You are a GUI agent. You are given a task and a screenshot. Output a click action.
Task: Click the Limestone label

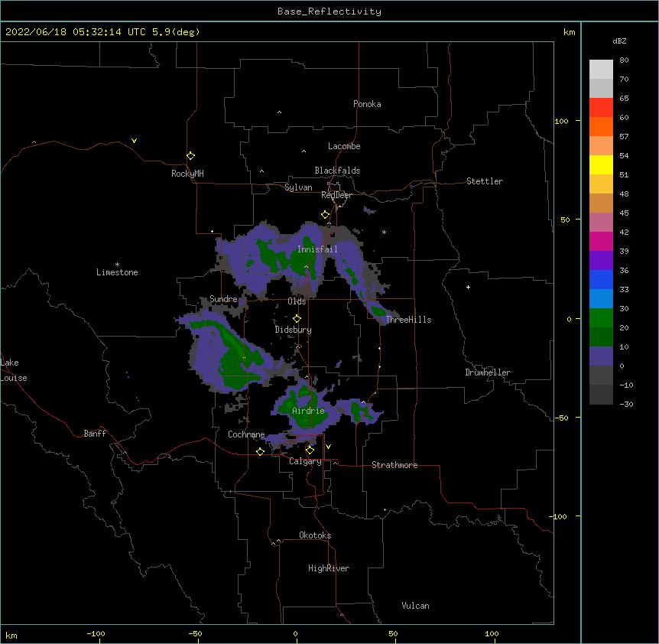pyautogui.click(x=117, y=272)
